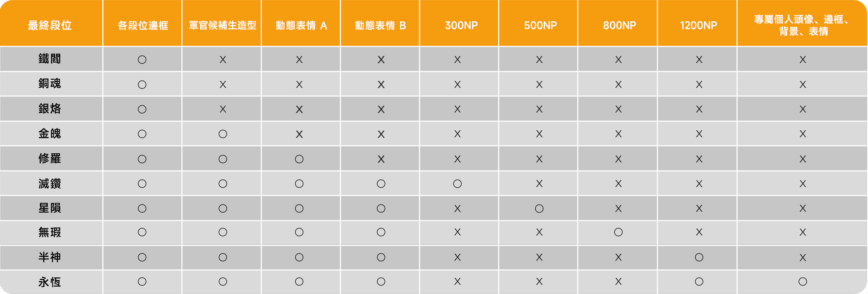Click the circle under 800NP in 無瑕 row
Image resolution: width=868 pixels, height=294 pixels.
point(618,232)
